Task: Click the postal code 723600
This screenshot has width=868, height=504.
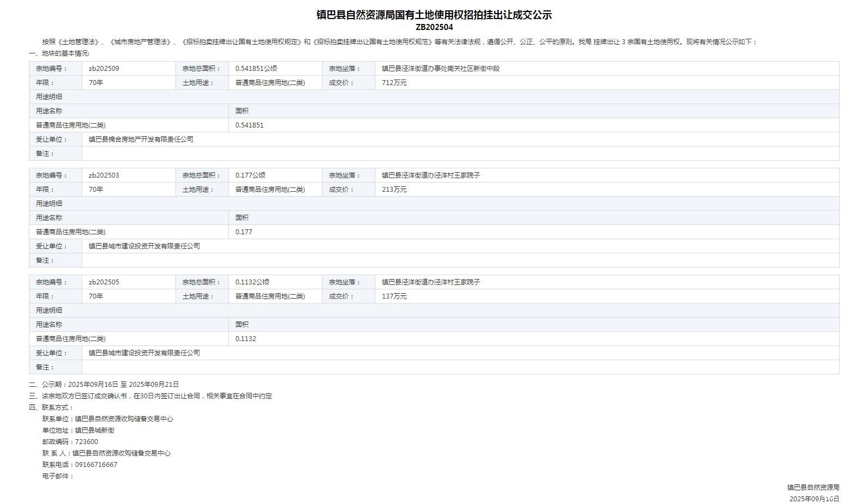Action: point(87,442)
